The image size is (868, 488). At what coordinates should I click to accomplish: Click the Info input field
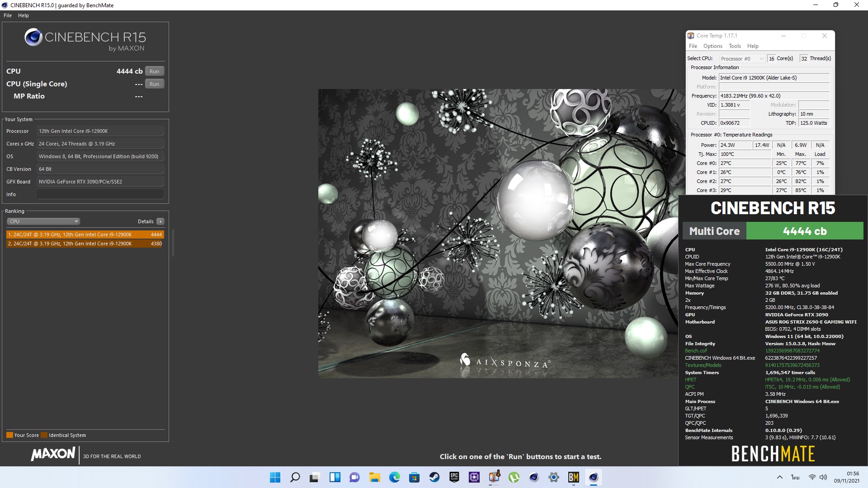100,194
